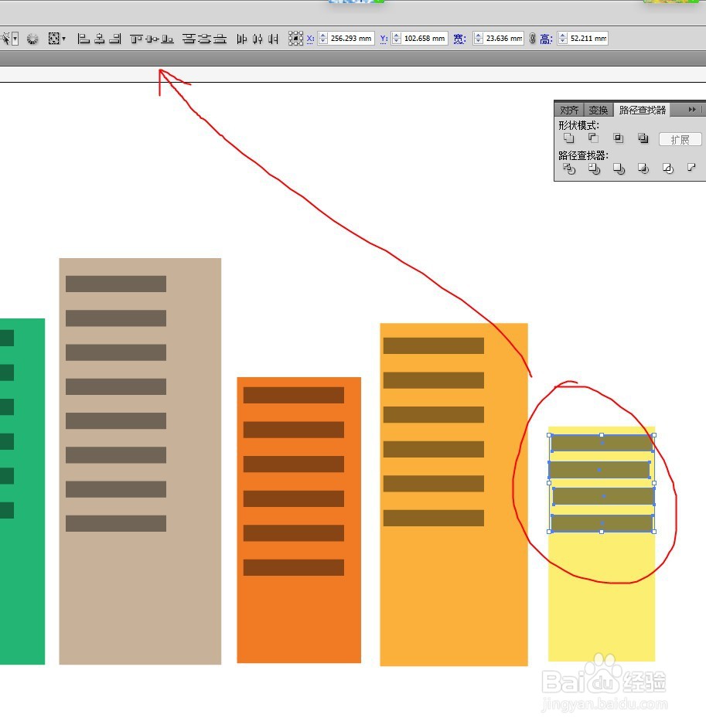Click Vertical Align Top icon

pos(136,39)
